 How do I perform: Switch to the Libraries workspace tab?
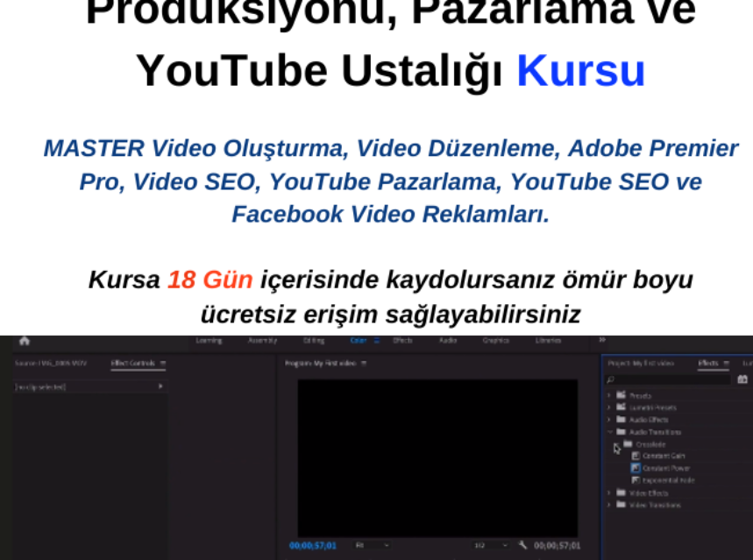[548, 341]
